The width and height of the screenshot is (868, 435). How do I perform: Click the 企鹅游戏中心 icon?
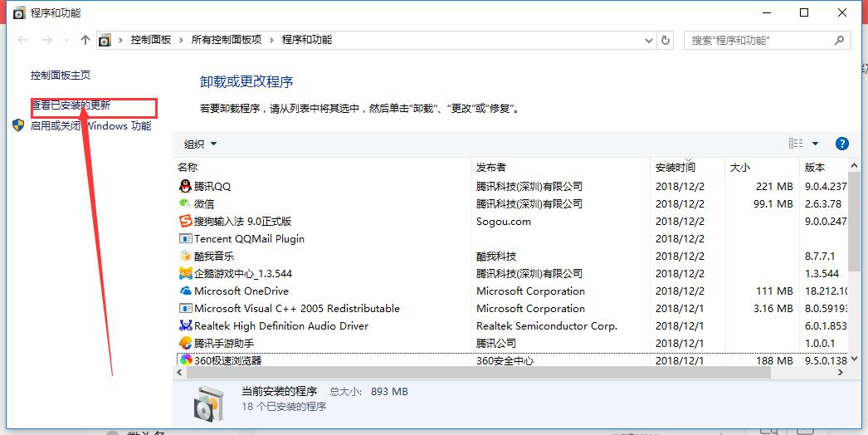185,273
